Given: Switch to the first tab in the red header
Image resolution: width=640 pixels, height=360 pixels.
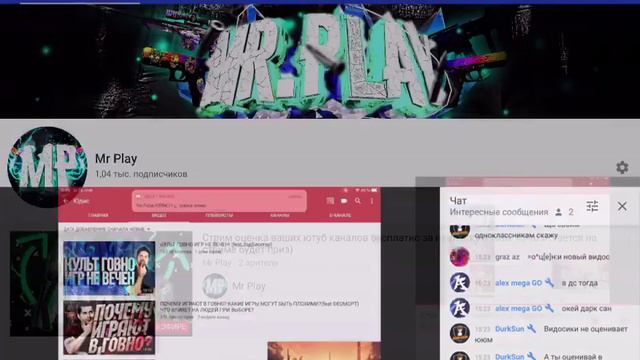Looking at the screenshot, I should 98,215.
